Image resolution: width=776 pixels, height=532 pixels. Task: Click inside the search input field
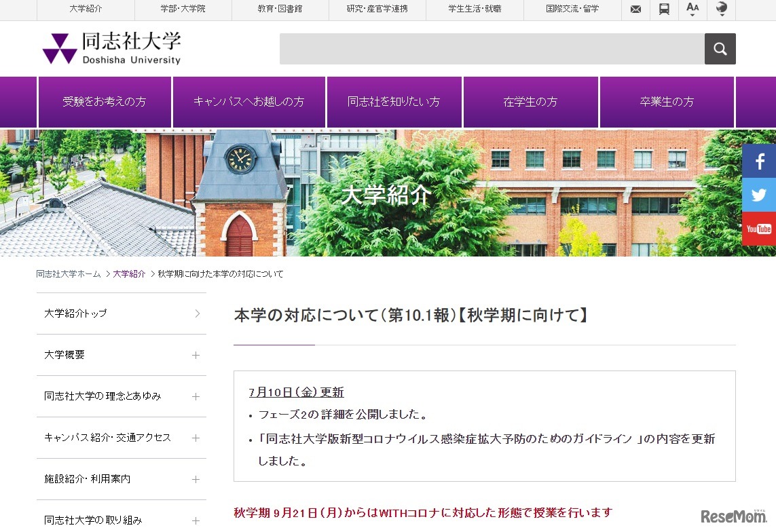489,48
